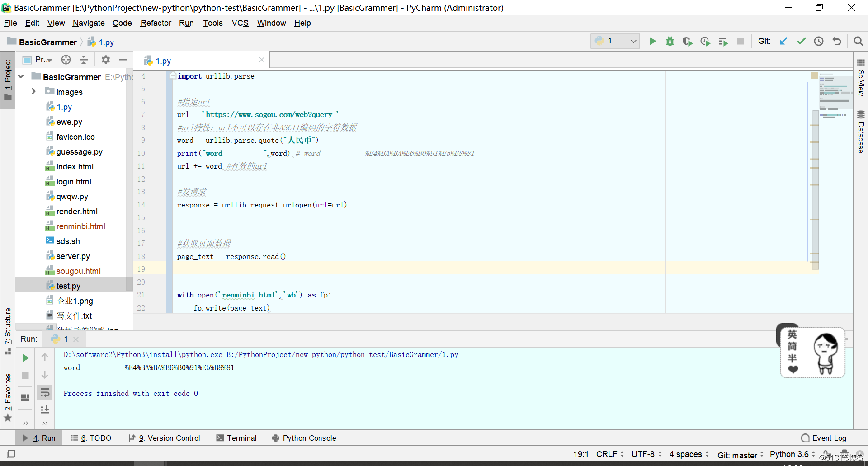The height and width of the screenshot is (466, 868).
Task: Open the 9: Version Control tool window
Action: tap(164, 438)
